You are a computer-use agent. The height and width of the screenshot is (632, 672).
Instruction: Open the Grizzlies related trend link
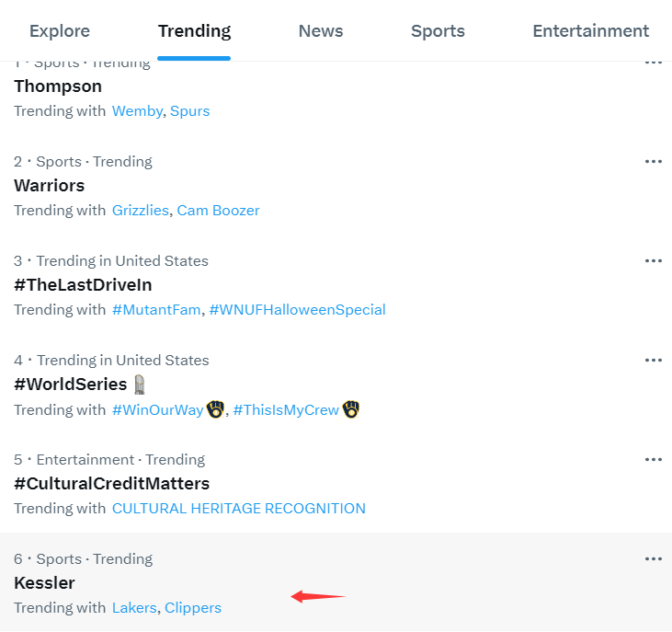pyautogui.click(x=140, y=211)
